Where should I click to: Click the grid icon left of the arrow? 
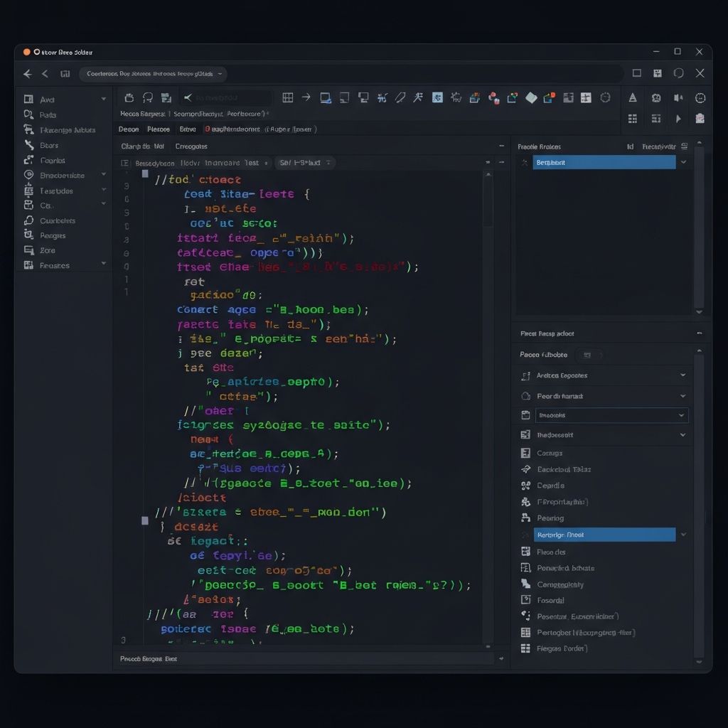point(288,97)
